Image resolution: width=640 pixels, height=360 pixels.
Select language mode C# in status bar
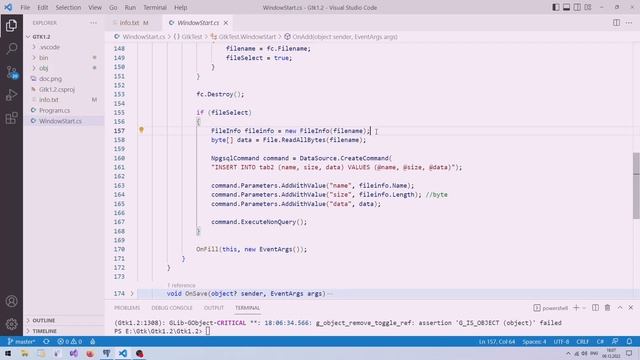point(600,341)
